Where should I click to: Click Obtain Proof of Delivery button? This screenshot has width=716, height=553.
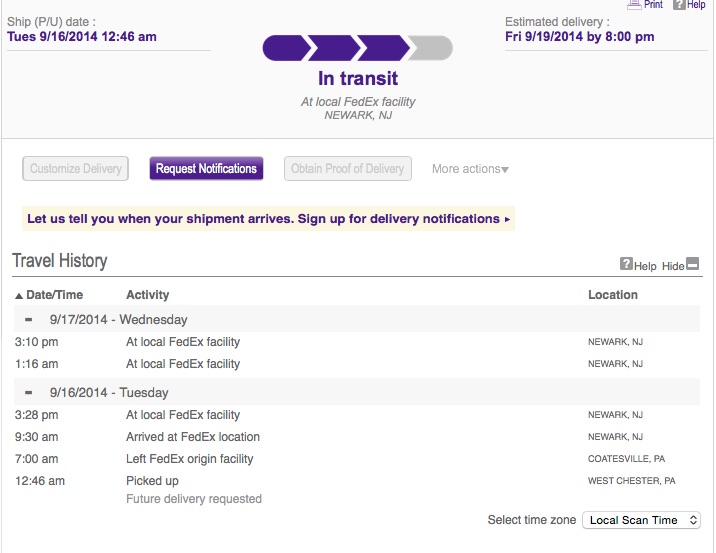click(x=347, y=169)
